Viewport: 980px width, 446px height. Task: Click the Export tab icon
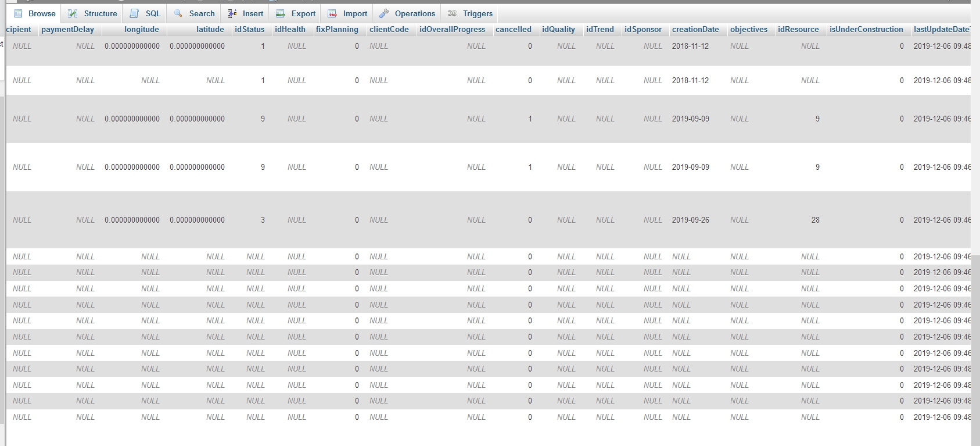point(281,13)
